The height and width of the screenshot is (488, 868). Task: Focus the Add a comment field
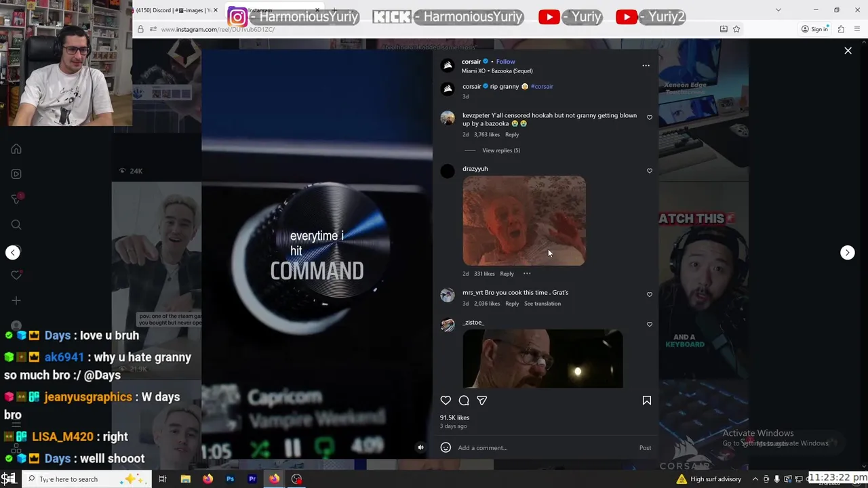click(546, 448)
